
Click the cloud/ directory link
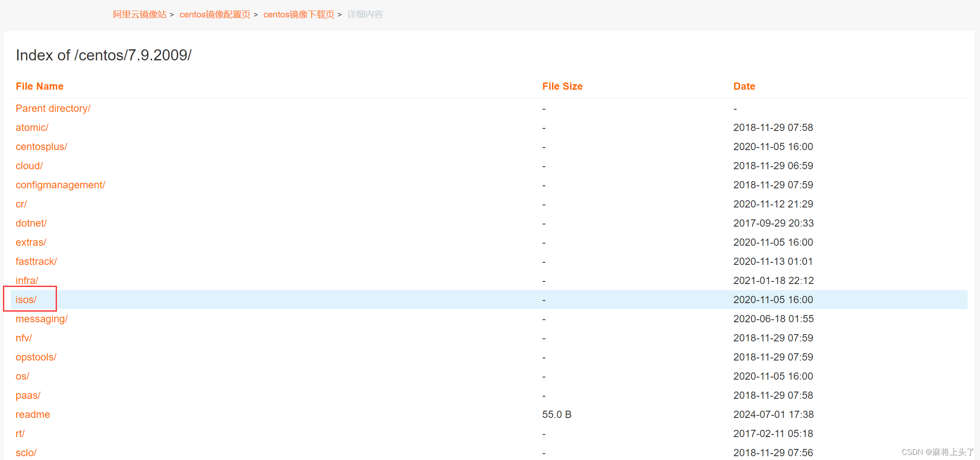pos(29,166)
